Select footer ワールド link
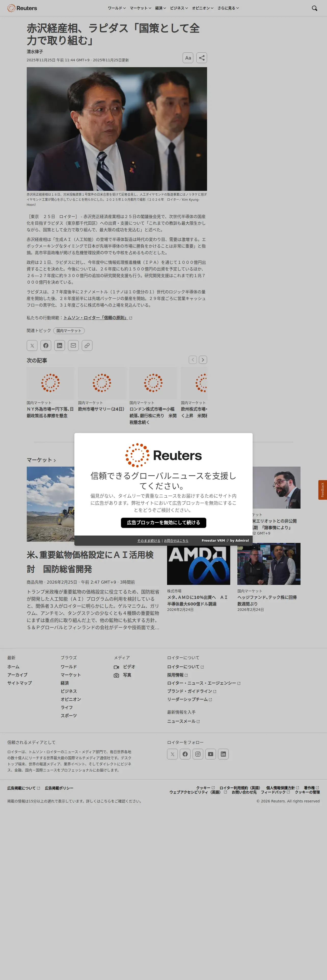Image resolution: width=327 pixels, height=980 pixels. pyautogui.click(x=69, y=667)
